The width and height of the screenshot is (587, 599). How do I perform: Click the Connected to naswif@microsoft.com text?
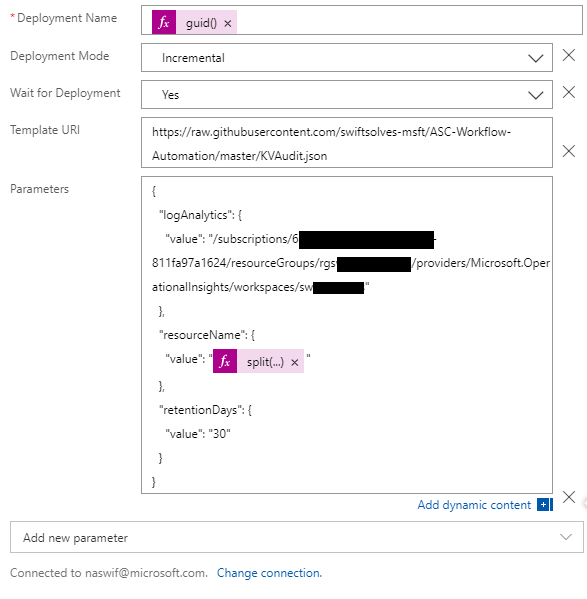coord(109,573)
